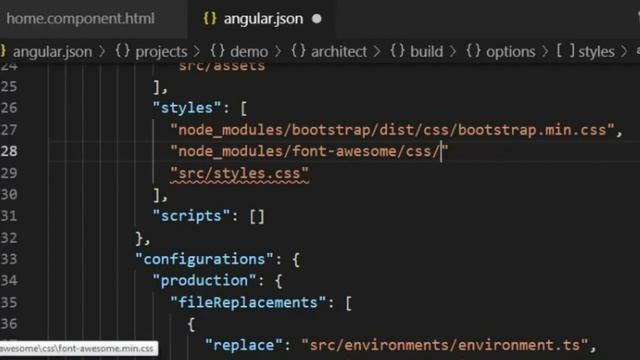This screenshot has width=640, height=360.
Task: Click the "styles" key on line 26
Action: click(187, 108)
